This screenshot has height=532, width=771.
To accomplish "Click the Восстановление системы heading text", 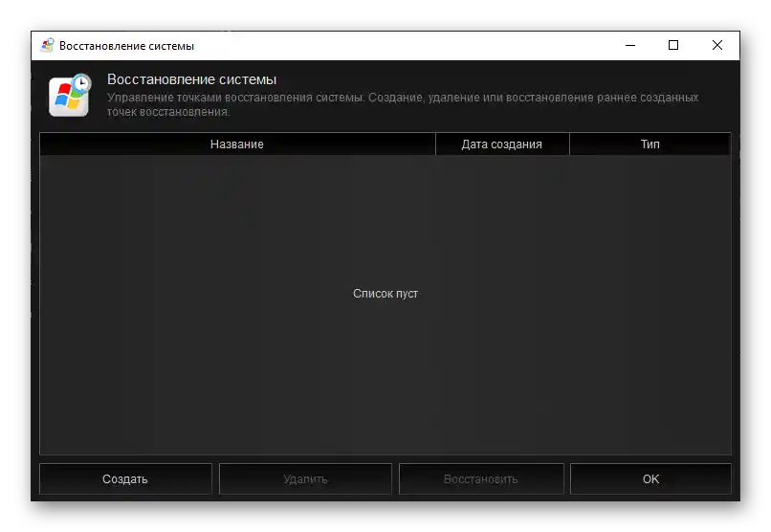I will coord(191,79).
